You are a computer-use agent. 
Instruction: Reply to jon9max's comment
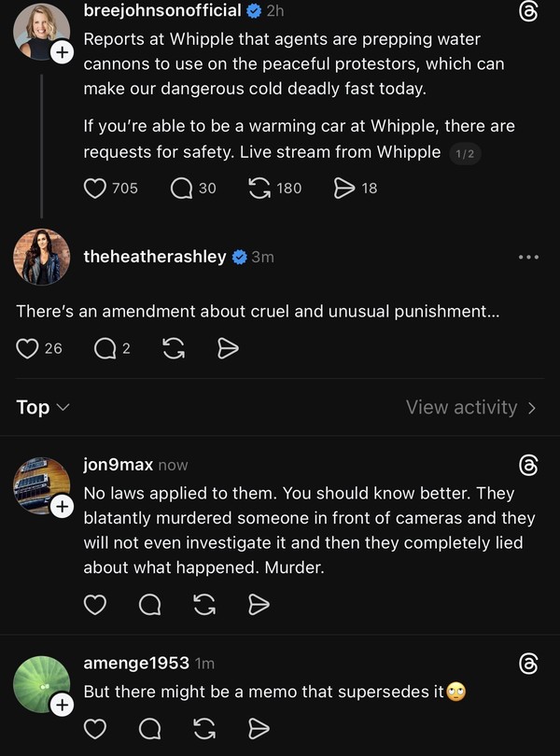[x=149, y=605]
